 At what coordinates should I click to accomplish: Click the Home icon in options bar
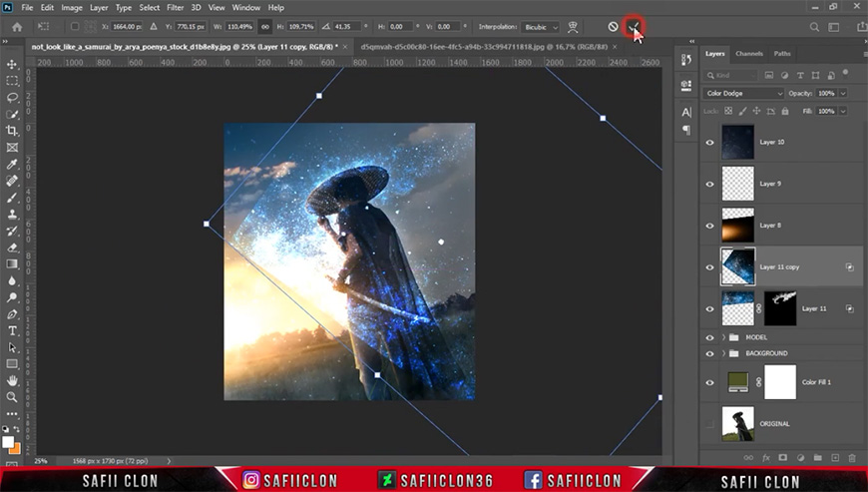17,27
